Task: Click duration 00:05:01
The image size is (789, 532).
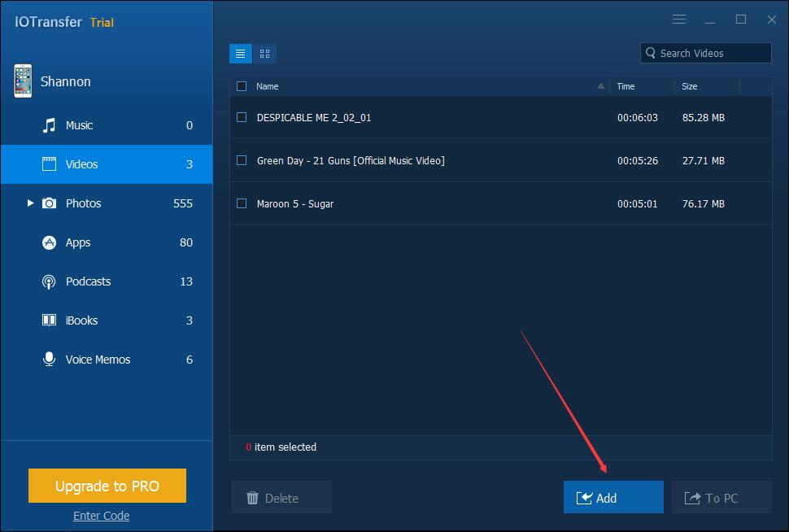Action: [x=638, y=204]
